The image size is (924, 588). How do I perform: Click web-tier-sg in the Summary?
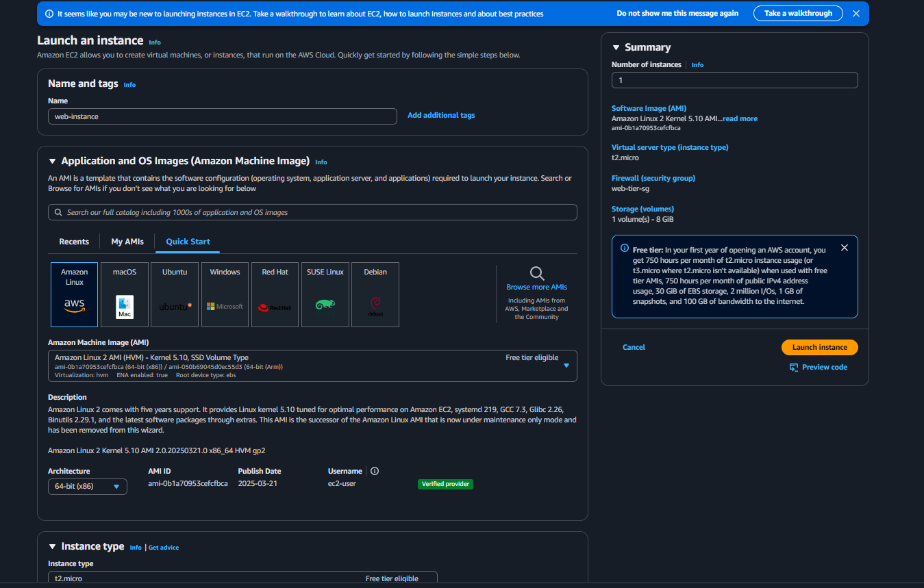[x=630, y=188]
